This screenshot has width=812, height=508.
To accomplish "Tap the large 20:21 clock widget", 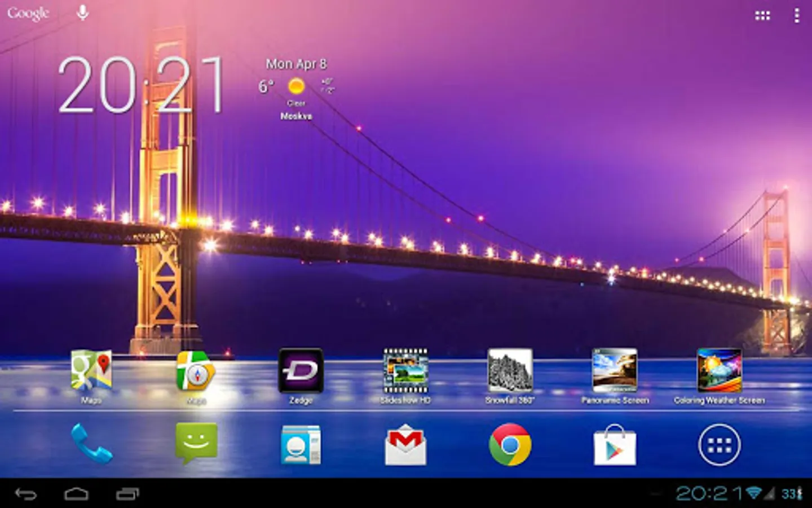I will (141, 85).
